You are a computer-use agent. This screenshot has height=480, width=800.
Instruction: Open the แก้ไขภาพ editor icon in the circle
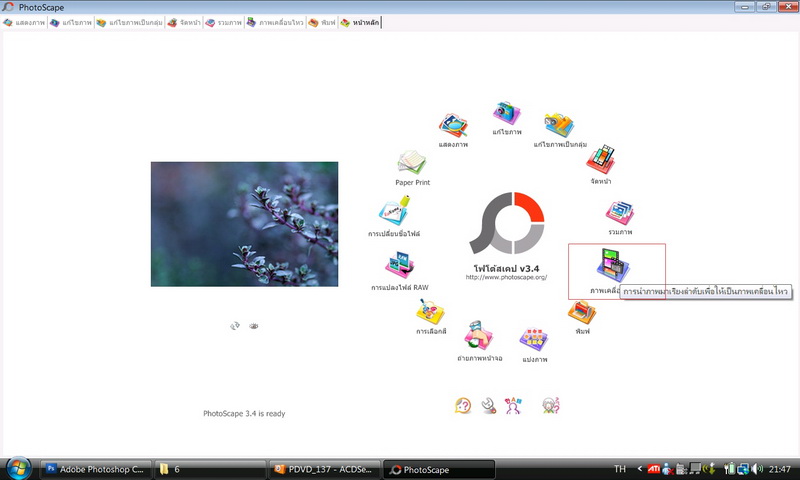(507, 113)
